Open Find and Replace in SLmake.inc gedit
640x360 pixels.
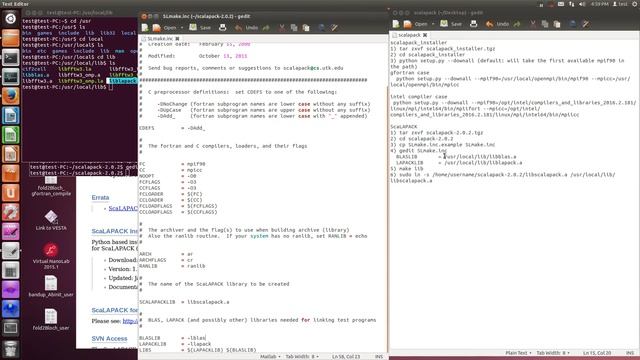pos(334,28)
